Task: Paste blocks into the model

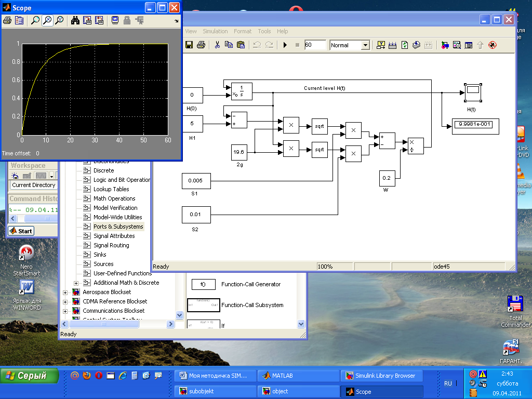Action: (241, 45)
